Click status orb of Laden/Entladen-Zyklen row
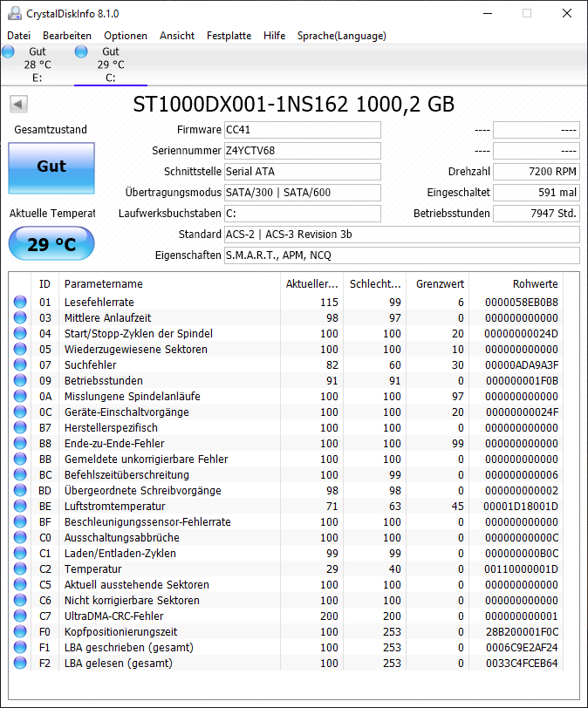Viewport: 588px width, 708px height. 20,553
